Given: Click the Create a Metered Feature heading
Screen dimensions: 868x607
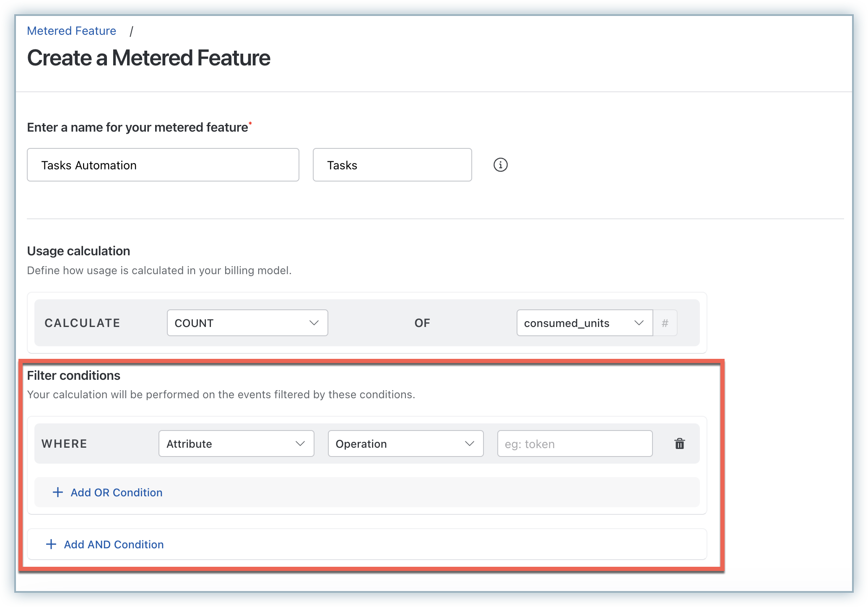Looking at the screenshot, I should tap(148, 58).
